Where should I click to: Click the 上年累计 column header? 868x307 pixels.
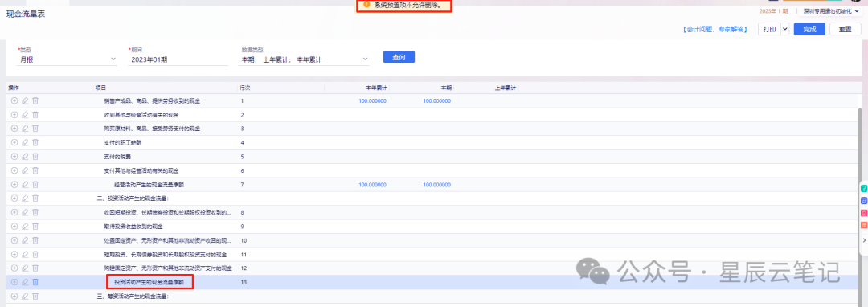(506, 88)
